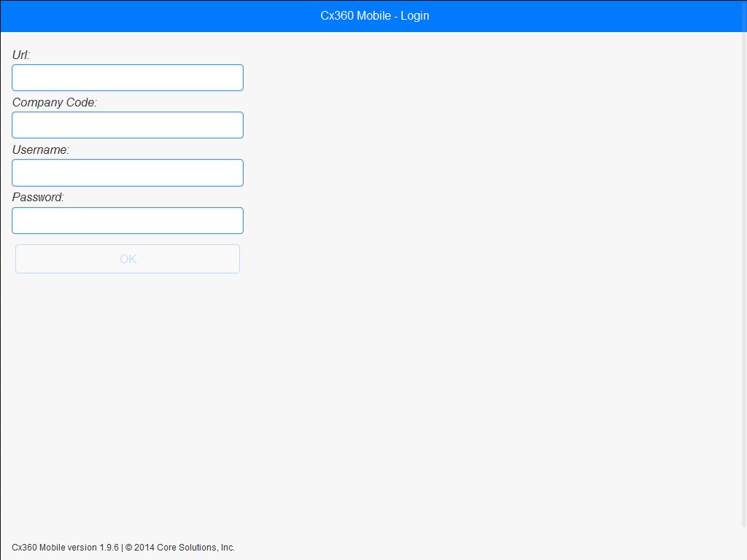This screenshot has height=560, width=747.
Task: Click the Company Code label
Action: (55, 102)
